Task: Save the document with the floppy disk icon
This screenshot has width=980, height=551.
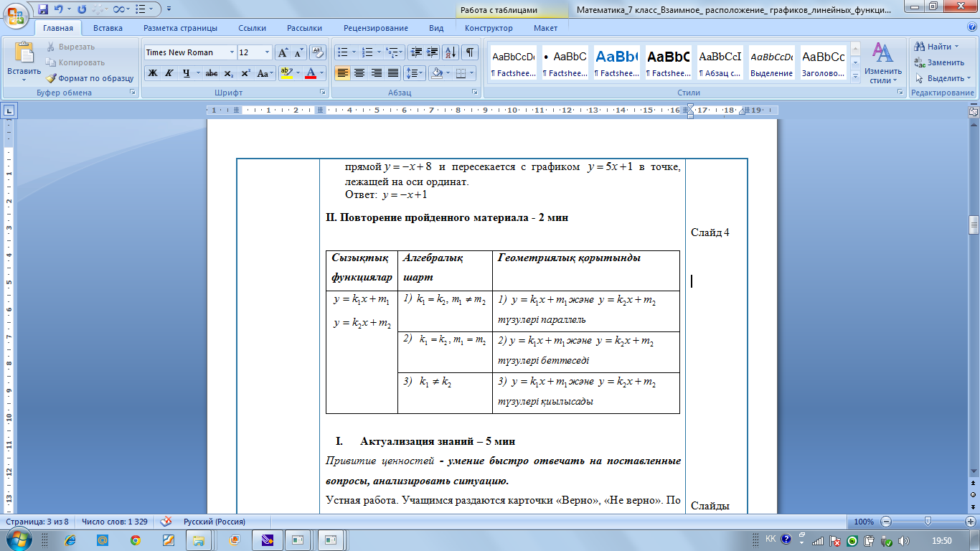Action: coord(43,9)
